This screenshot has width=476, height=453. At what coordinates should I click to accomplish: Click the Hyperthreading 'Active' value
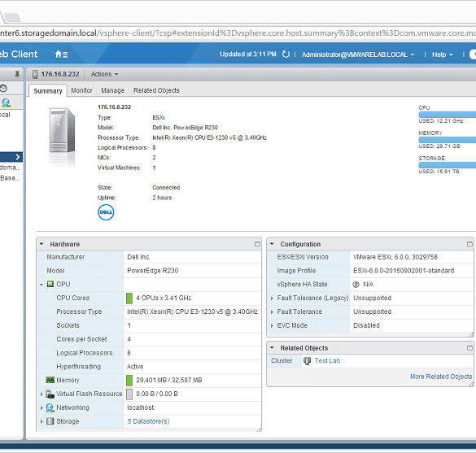coord(135,367)
